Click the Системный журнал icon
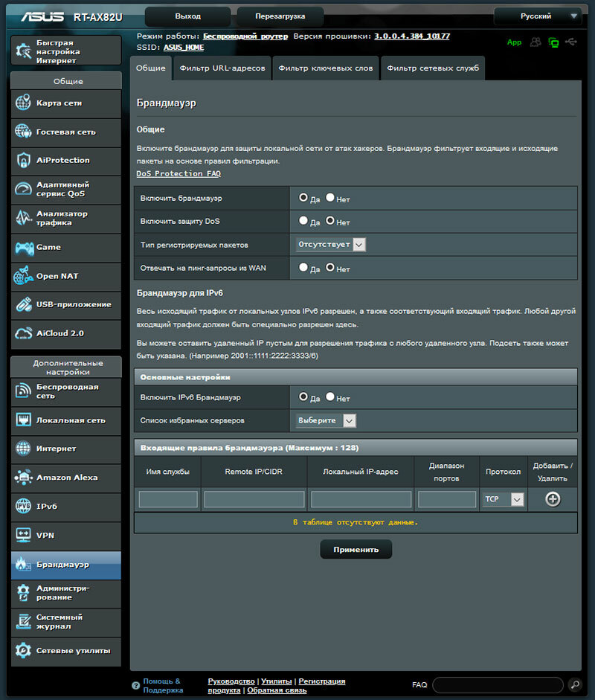 click(23, 621)
